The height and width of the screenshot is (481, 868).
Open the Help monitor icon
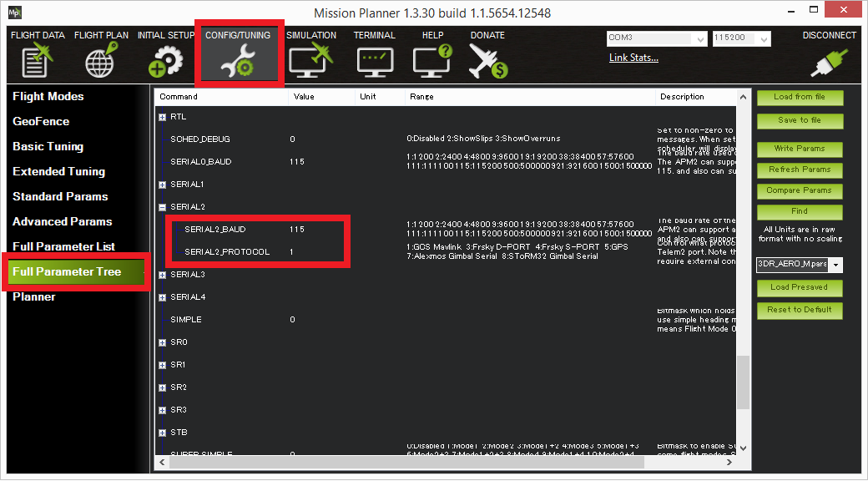click(432, 62)
